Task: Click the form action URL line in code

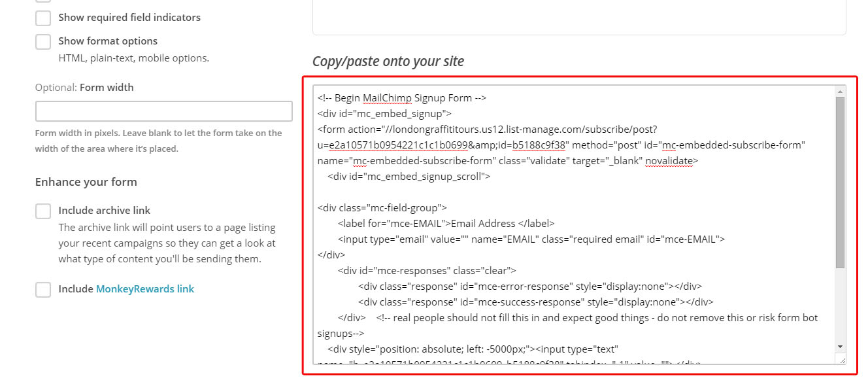Action: 488,130
